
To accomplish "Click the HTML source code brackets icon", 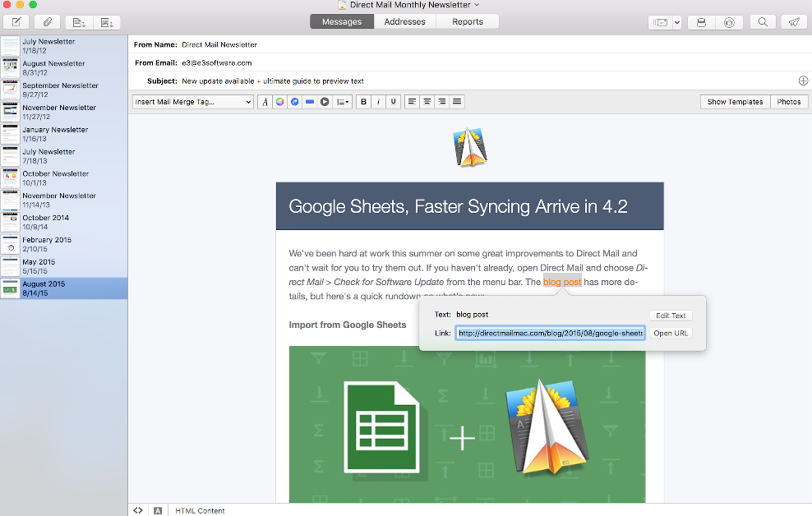I will point(138,510).
